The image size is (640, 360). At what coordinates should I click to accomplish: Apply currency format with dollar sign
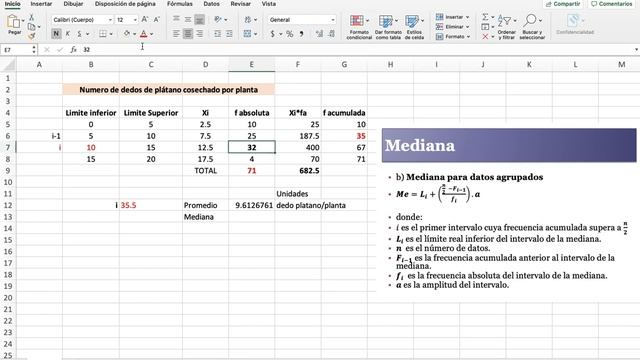click(x=273, y=34)
